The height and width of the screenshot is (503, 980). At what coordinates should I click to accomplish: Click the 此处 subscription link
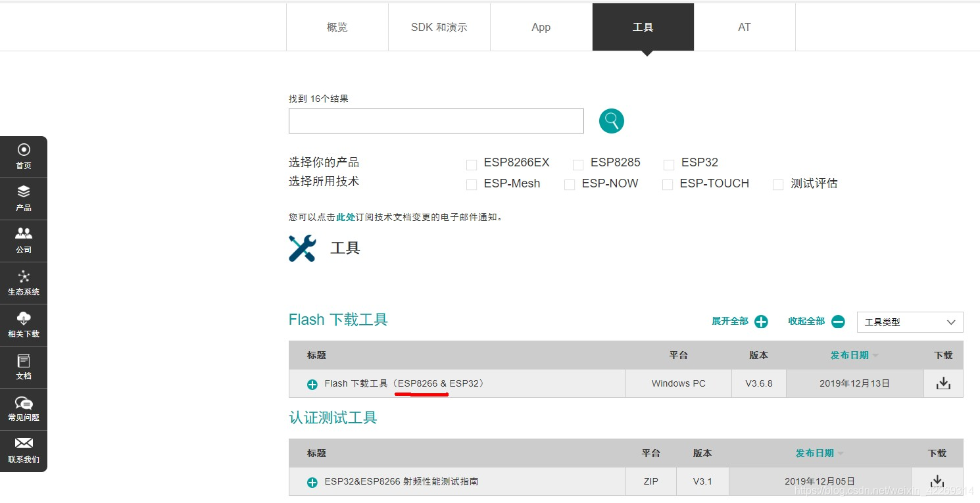(x=345, y=216)
